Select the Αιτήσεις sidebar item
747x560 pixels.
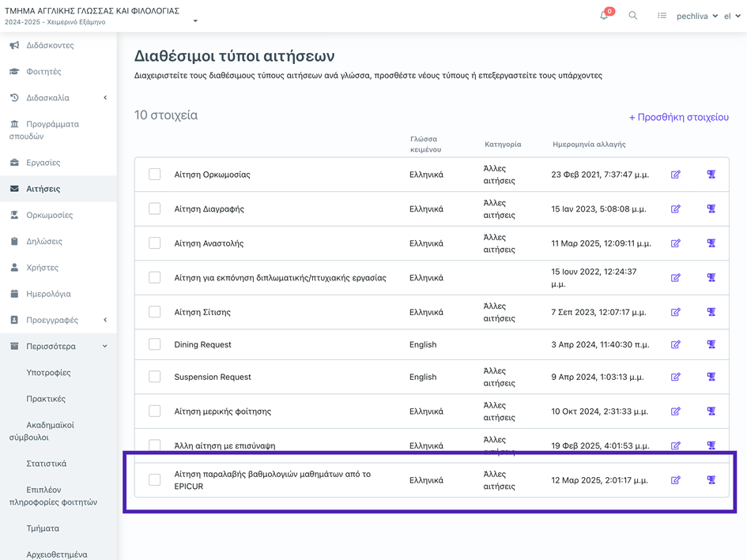pyautogui.click(x=58, y=189)
